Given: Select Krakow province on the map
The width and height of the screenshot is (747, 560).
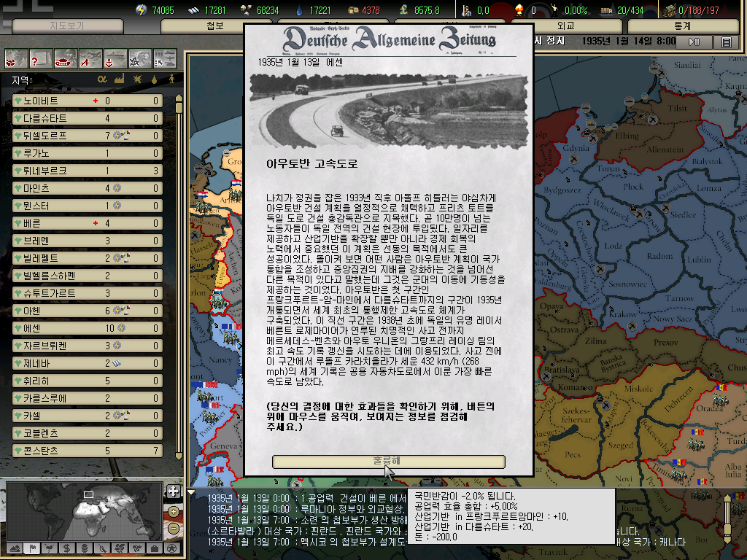Looking at the screenshot, I should (x=623, y=314).
